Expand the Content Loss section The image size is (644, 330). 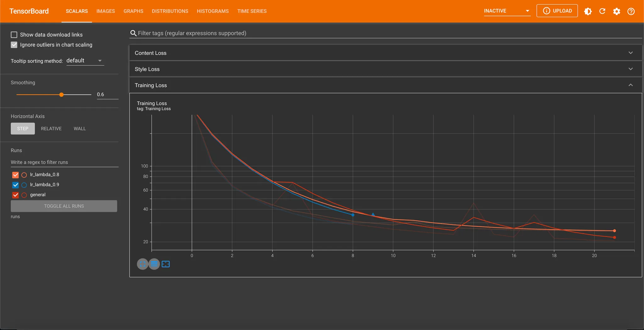click(386, 53)
